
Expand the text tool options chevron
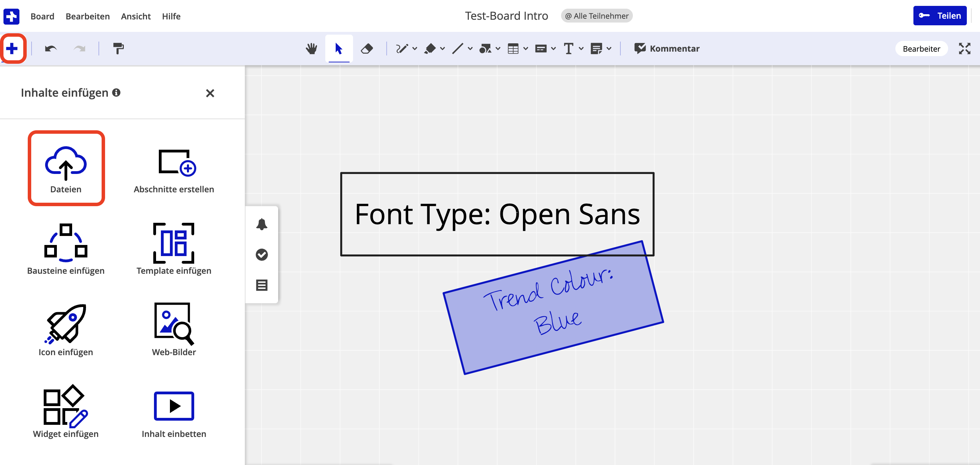click(x=581, y=48)
